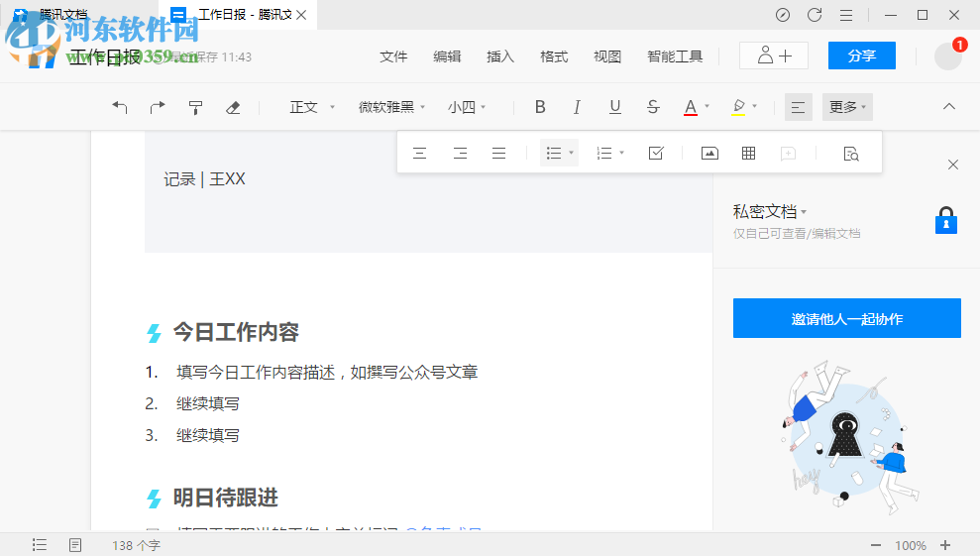Close the 工作日报 document tab
The image size is (980, 556).
click(x=301, y=15)
